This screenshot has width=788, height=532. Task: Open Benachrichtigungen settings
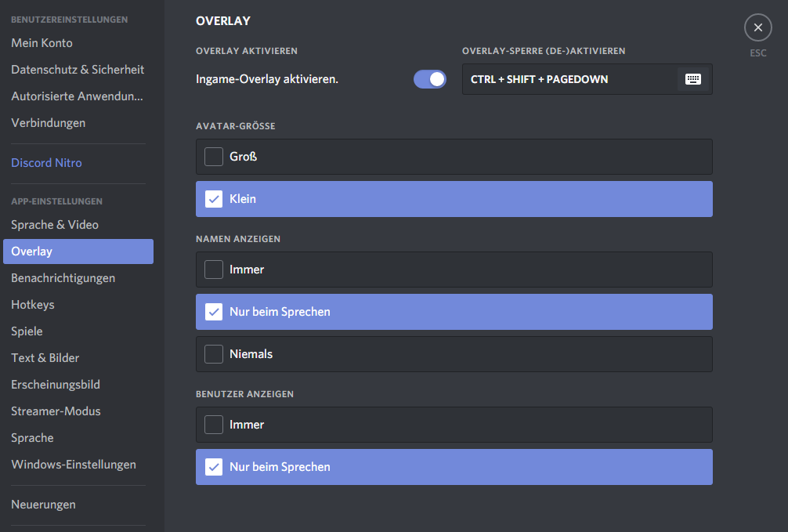coord(78,278)
